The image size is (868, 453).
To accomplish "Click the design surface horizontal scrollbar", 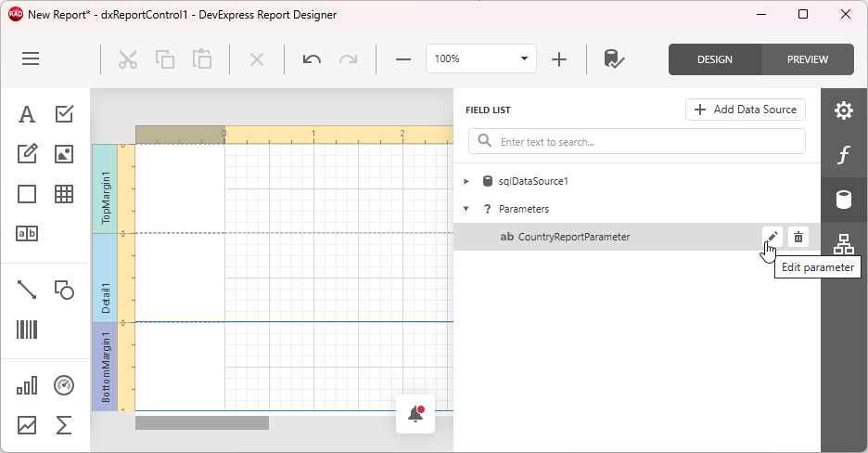I will (x=202, y=423).
